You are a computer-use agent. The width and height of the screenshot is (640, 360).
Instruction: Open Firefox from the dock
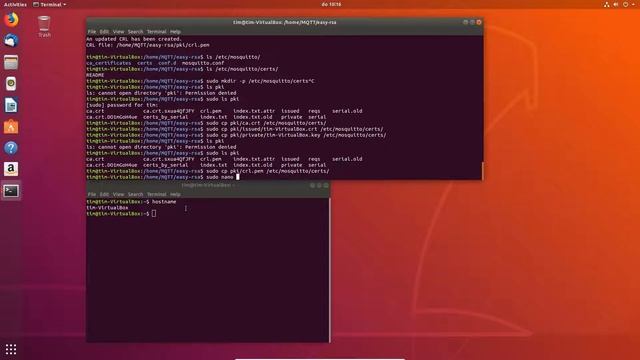point(11,20)
